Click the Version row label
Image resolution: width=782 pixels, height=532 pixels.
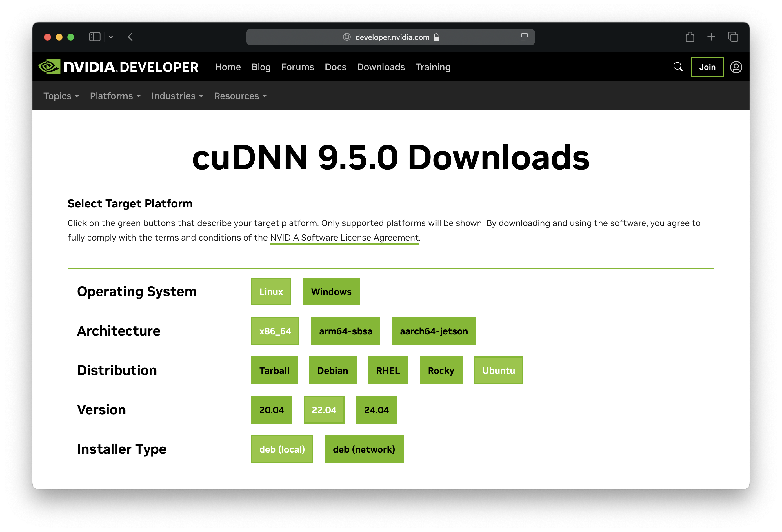(101, 409)
